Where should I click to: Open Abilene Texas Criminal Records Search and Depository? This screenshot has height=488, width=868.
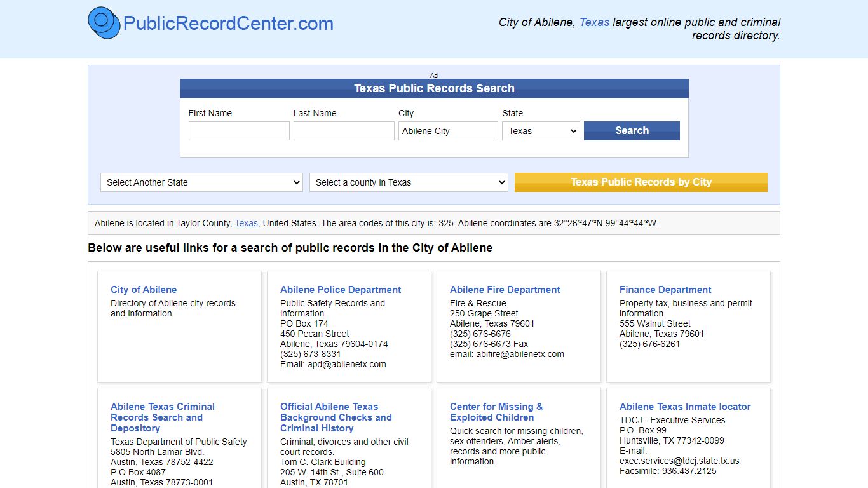pos(163,417)
